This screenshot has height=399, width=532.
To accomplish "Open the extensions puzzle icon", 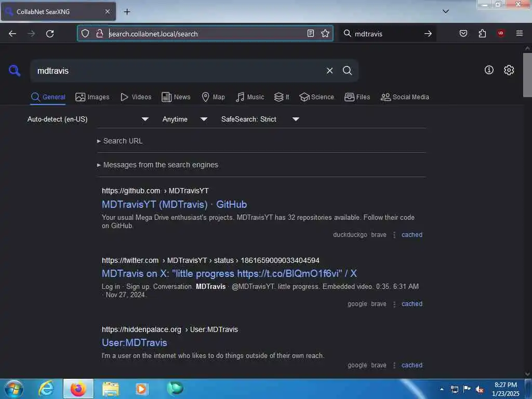I will 482,33.
